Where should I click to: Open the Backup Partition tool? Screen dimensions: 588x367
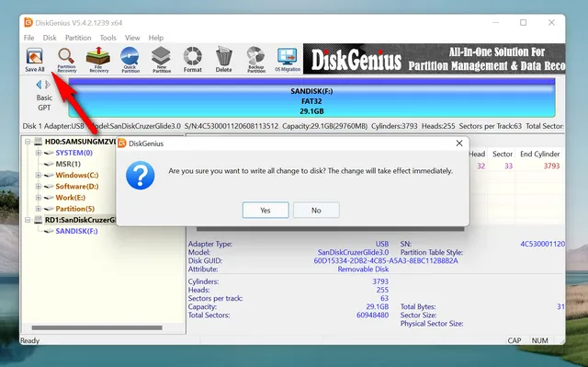(x=255, y=60)
